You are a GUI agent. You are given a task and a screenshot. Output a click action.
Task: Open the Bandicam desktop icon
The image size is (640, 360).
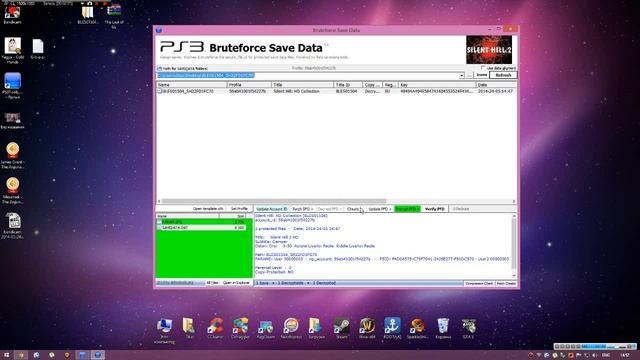pyautogui.click(x=12, y=14)
